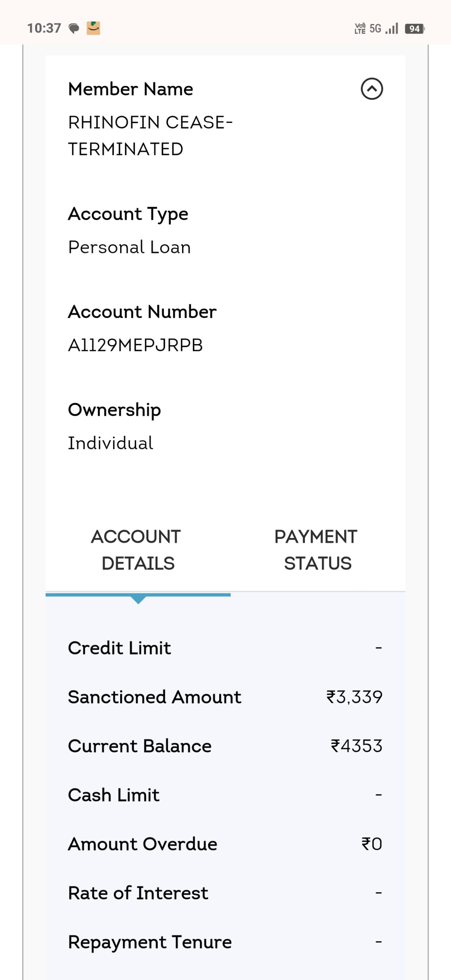Click the Current Balance value ₹4353
This screenshot has width=451, height=980.
(x=357, y=746)
